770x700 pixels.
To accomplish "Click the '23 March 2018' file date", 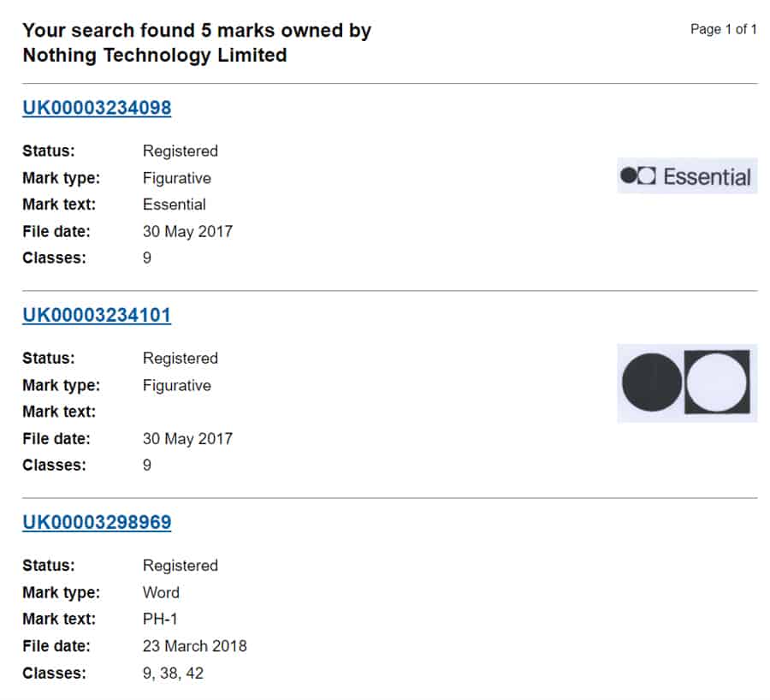I will click(x=194, y=645).
